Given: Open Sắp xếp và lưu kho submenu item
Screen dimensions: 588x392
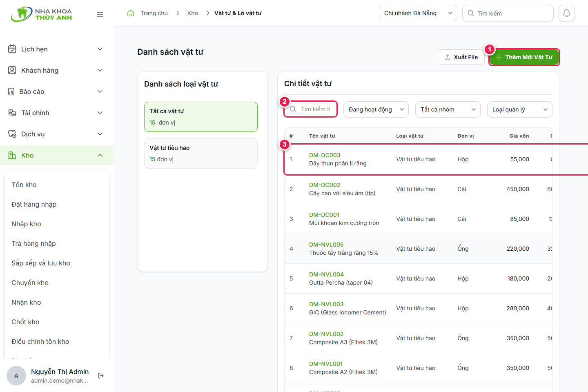Looking at the screenshot, I should (41, 263).
